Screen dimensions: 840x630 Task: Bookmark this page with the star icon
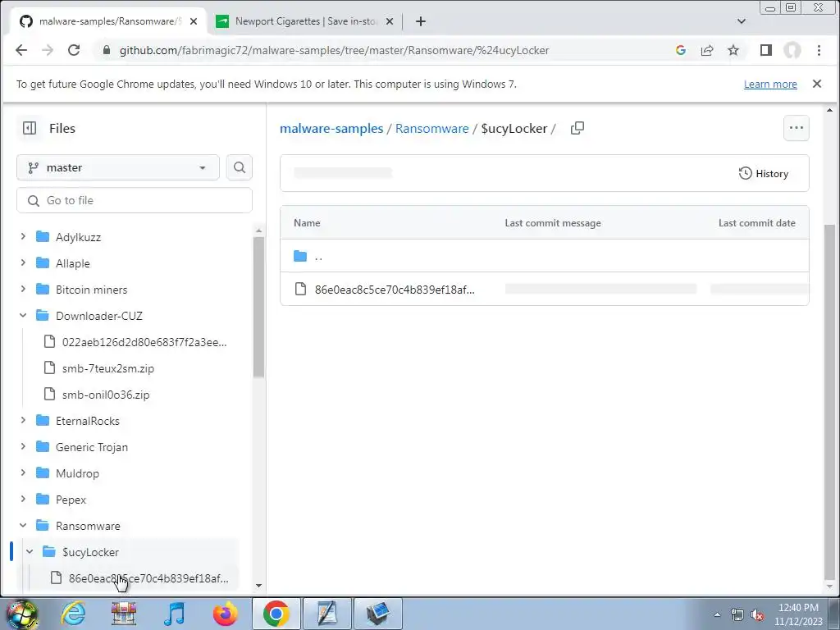[733, 50]
